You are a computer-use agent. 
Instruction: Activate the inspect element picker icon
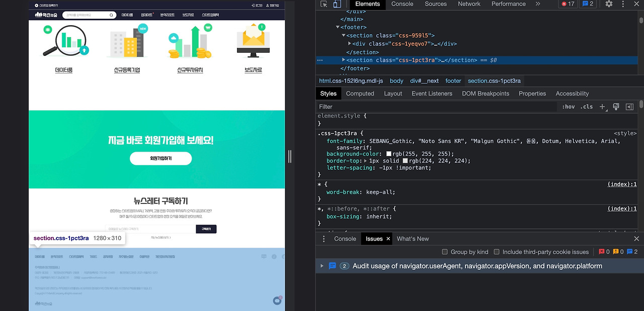pyautogui.click(x=324, y=4)
